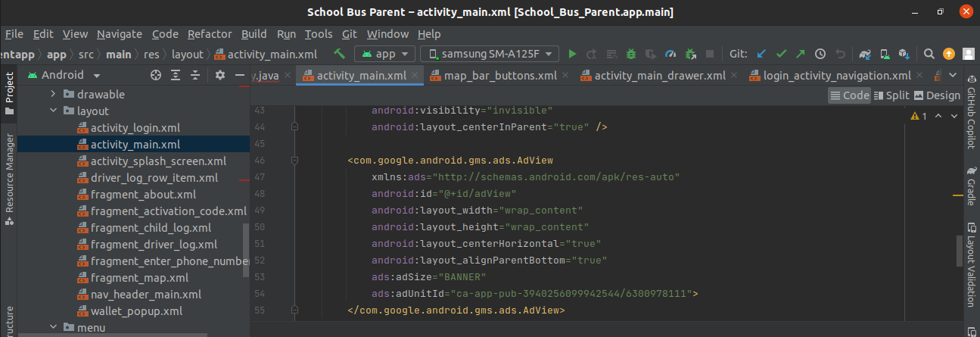
Task: Hide the Project panel with minus icon
Action: click(240, 75)
